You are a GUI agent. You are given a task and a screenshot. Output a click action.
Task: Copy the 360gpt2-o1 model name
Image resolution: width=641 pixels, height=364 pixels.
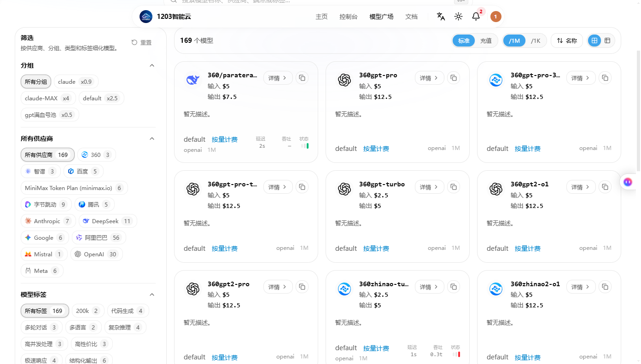coord(605,187)
